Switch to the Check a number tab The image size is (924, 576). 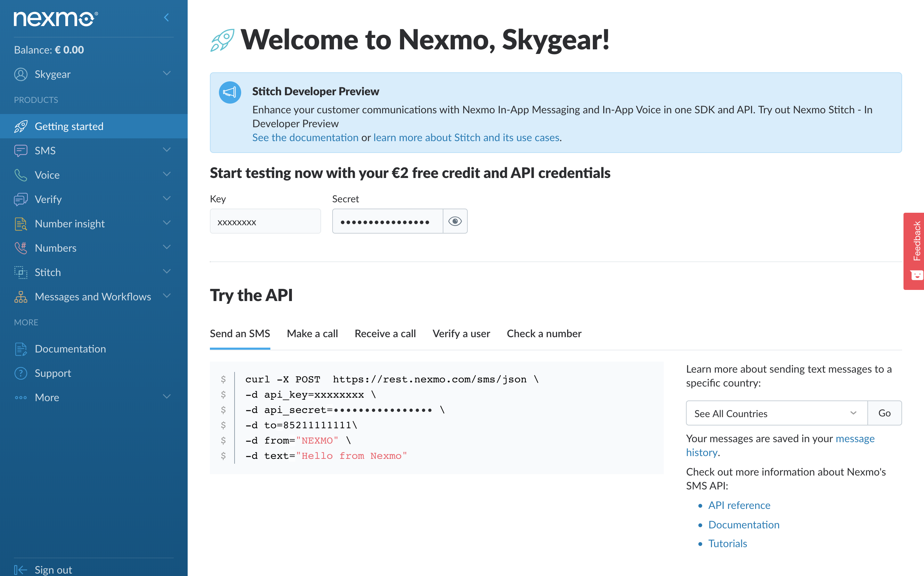click(544, 334)
